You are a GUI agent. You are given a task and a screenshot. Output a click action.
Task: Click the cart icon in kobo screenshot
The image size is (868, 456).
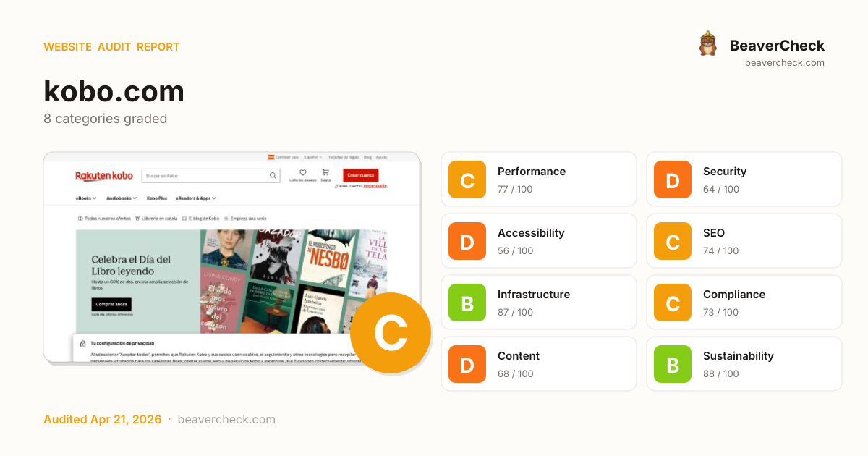point(325,172)
